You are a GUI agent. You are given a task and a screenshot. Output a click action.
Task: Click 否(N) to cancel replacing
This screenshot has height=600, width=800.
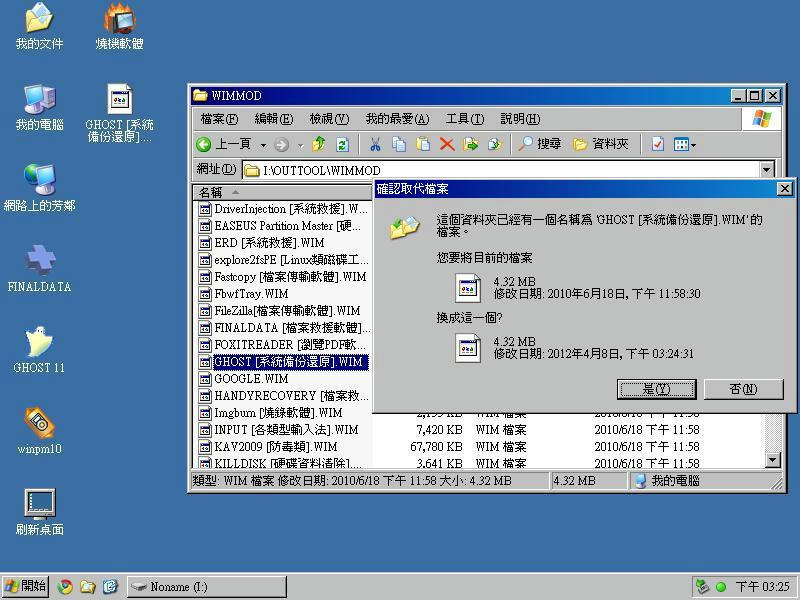tap(743, 389)
